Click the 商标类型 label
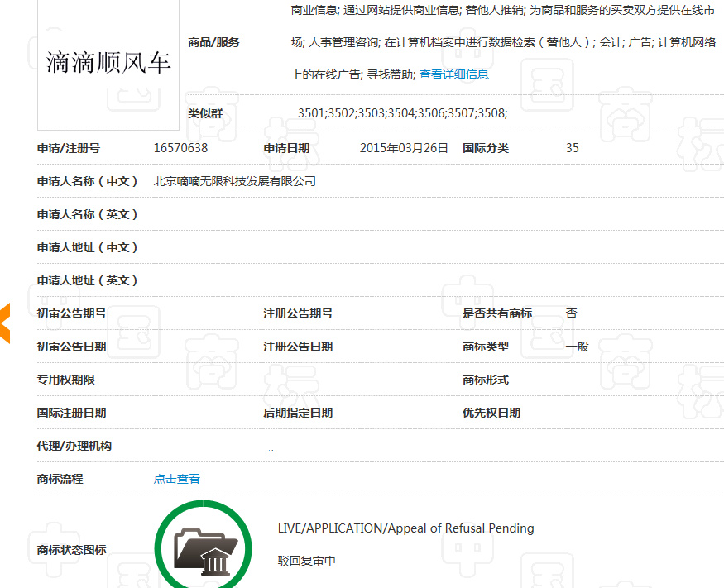Image resolution: width=724 pixels, height=588 pixels. 486,347
